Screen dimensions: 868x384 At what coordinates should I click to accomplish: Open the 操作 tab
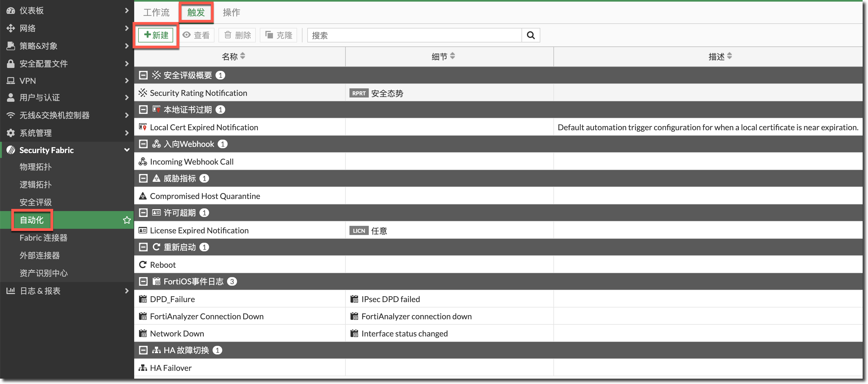pyautogui.click(x=231, y=12)
